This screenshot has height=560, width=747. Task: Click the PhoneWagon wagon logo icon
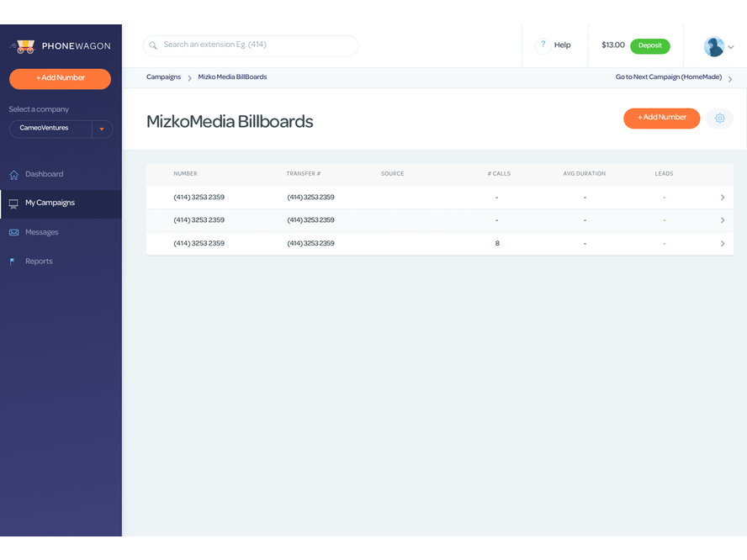coord(23,46)
